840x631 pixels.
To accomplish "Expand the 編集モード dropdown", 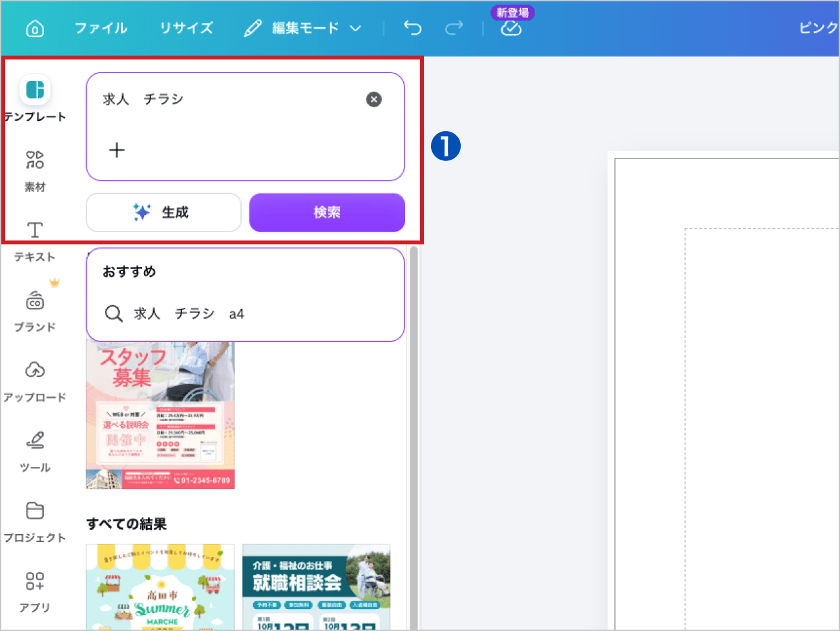I will (302, 28).
